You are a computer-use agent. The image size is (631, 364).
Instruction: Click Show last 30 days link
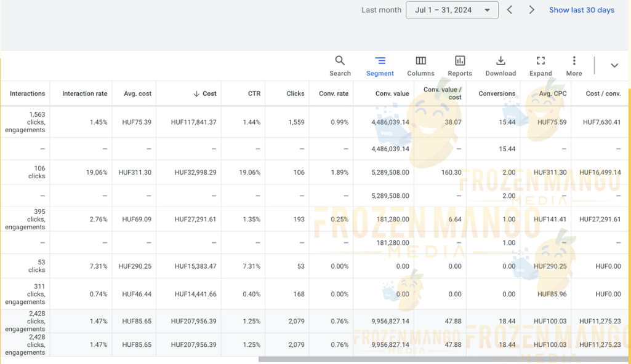(581, 10)
